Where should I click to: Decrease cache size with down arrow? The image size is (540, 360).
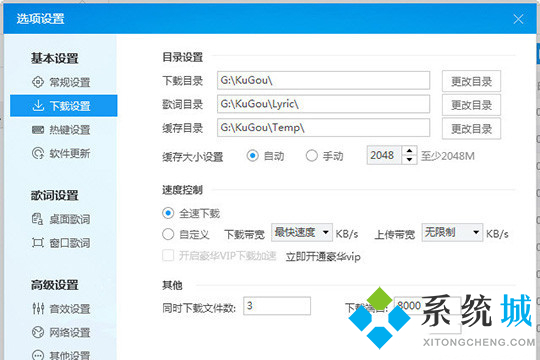coord(409,160)
